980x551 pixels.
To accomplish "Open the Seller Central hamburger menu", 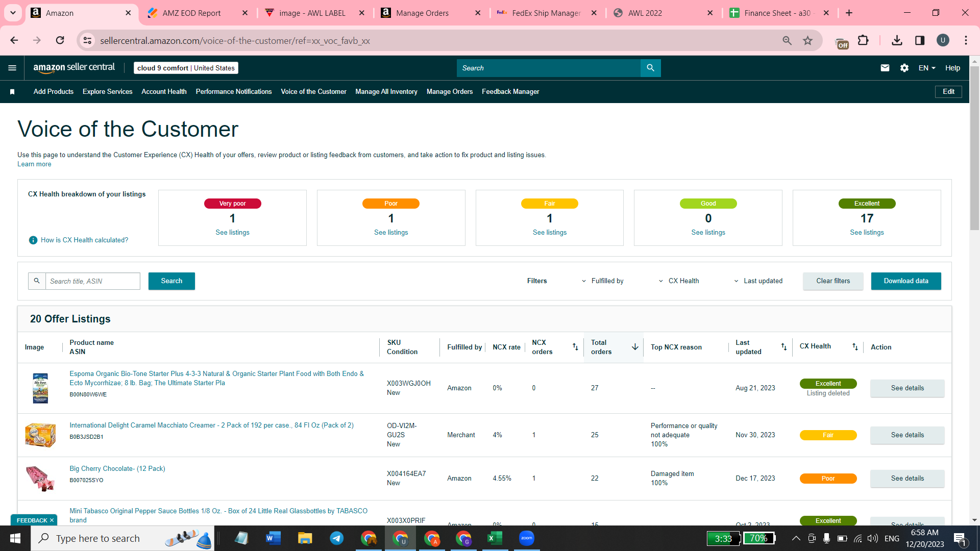I will coord(12,68).
